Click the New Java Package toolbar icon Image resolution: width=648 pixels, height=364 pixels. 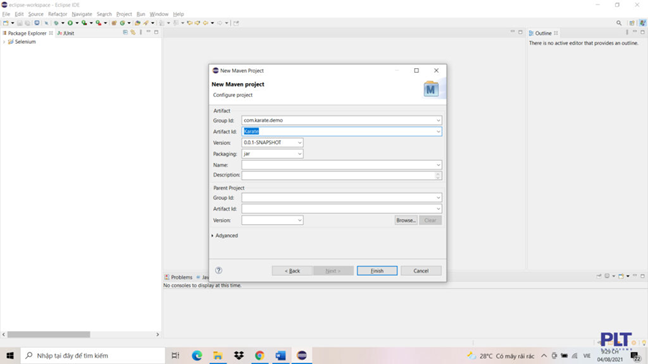[114, 23]
